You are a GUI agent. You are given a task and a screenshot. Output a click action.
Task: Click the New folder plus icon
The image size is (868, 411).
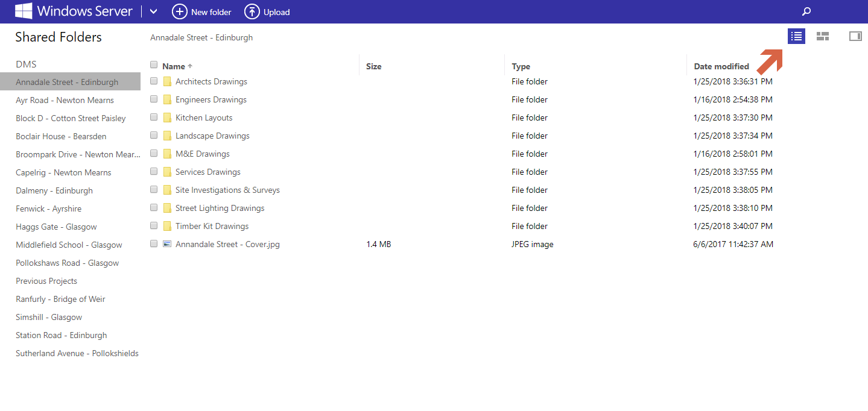click(x=179, y=11)
